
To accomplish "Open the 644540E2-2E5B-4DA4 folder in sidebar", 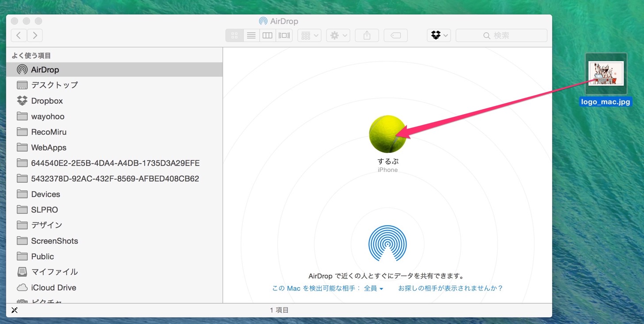I will 114,163.
